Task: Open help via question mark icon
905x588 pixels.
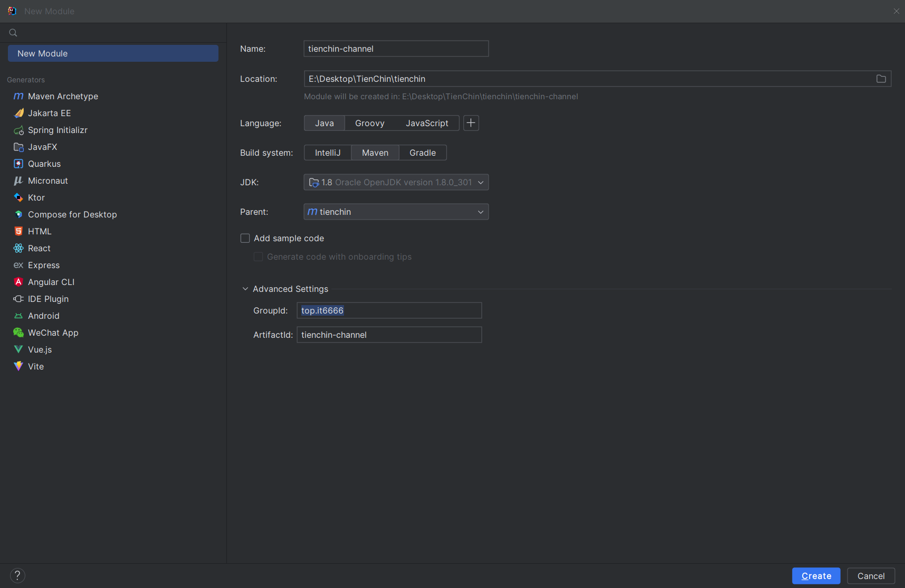Action: click(17, 575)
